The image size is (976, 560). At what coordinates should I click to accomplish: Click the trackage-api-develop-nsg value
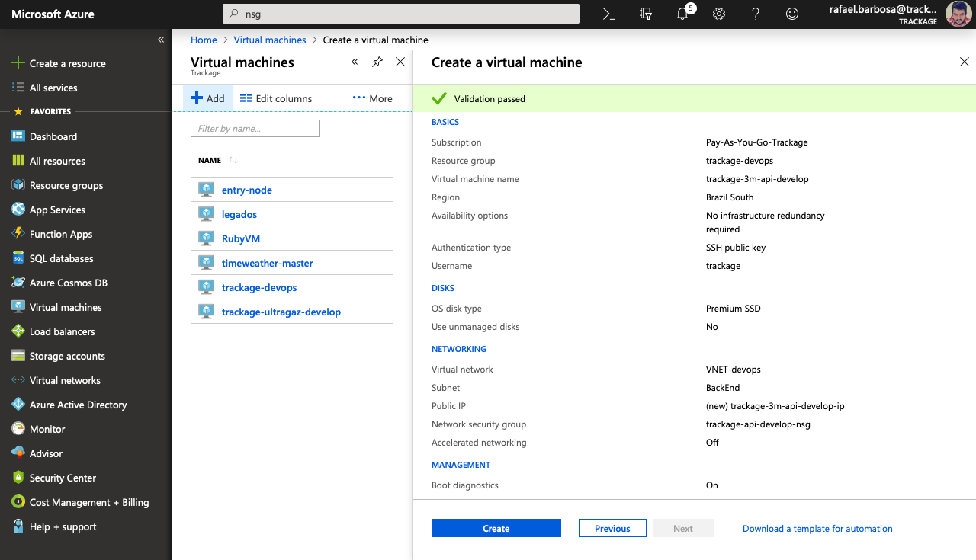pyautogui.click(x=758, y=424)
